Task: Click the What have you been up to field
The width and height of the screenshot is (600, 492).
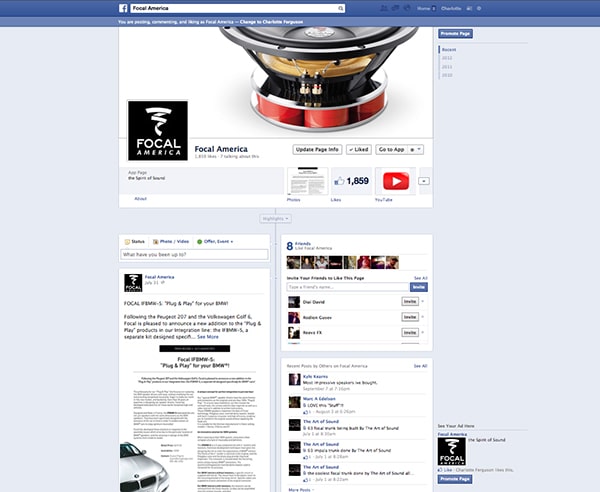Action: click(x=194, y=254)
